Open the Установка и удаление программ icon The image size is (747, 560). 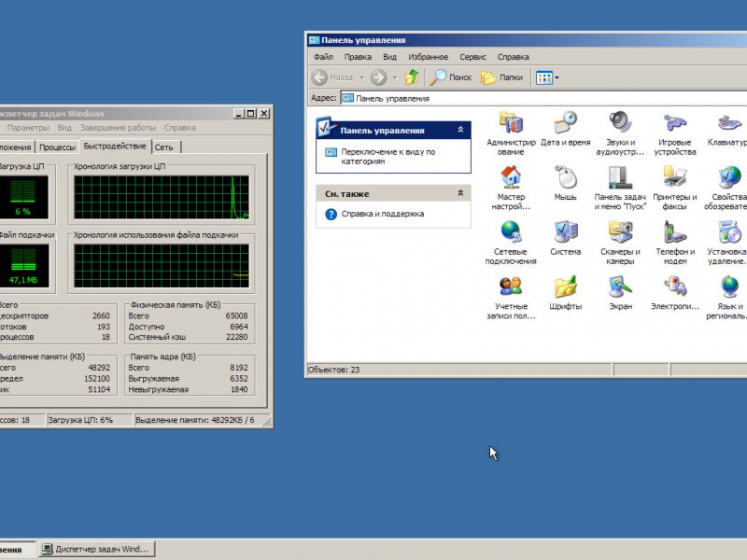pos(730,232)
